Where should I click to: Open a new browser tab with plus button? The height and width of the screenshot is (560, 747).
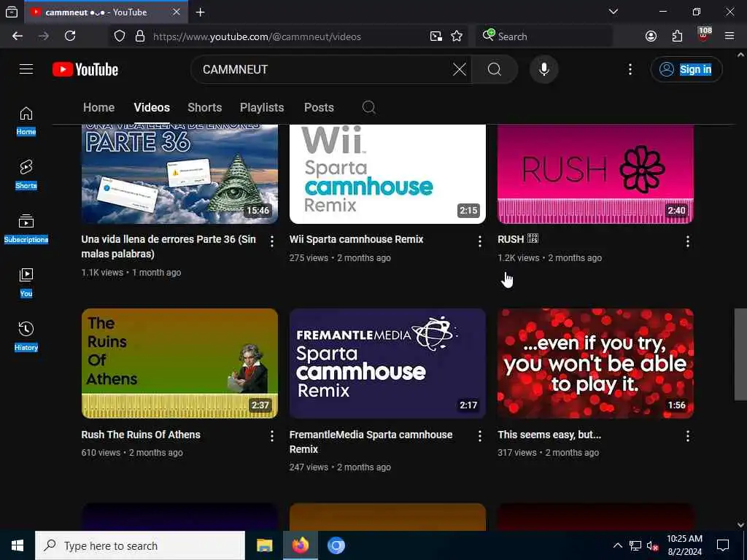click(201, 12)
